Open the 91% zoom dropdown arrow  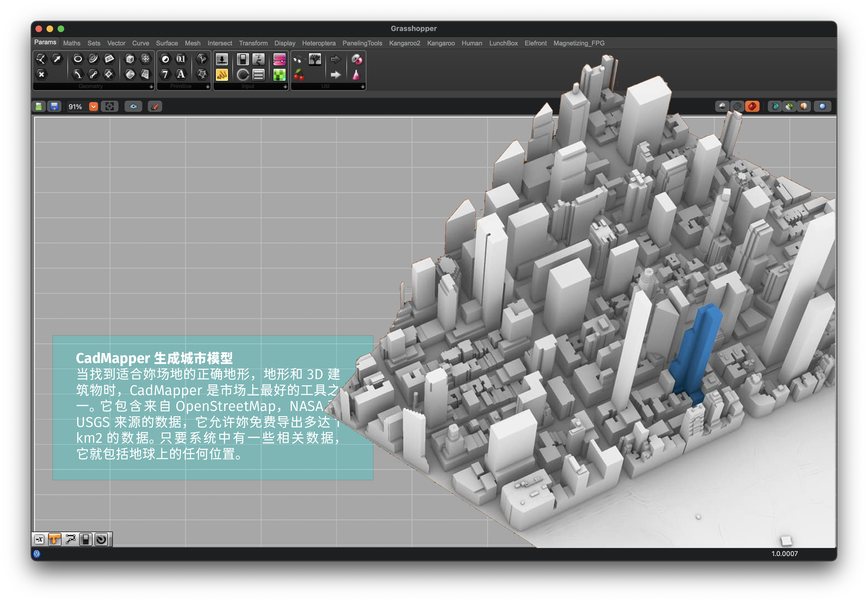(93, 107)
